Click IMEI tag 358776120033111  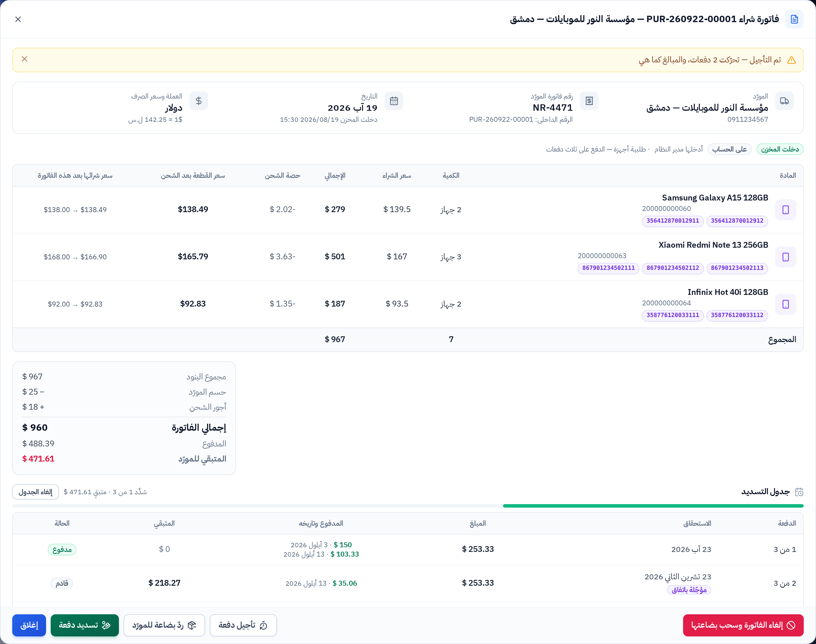(673, 315)
